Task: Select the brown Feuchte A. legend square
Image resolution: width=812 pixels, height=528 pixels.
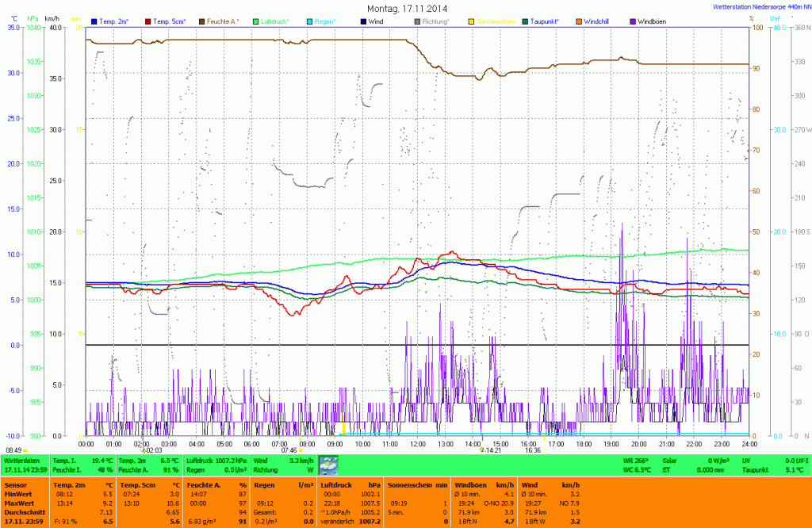Action: 202,21
